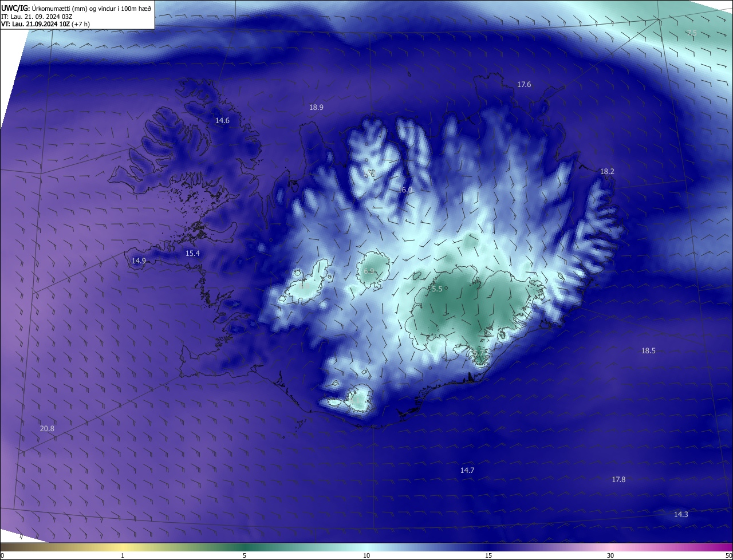The image size is (733, 560).
Task: Click the 14.9 value label
Action: pos(139,261)
